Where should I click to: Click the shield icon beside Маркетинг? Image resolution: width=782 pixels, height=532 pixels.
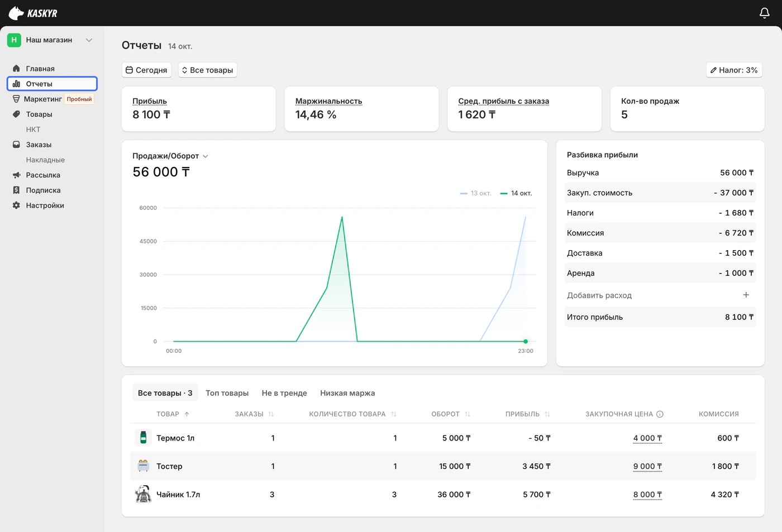pos(16,99)
